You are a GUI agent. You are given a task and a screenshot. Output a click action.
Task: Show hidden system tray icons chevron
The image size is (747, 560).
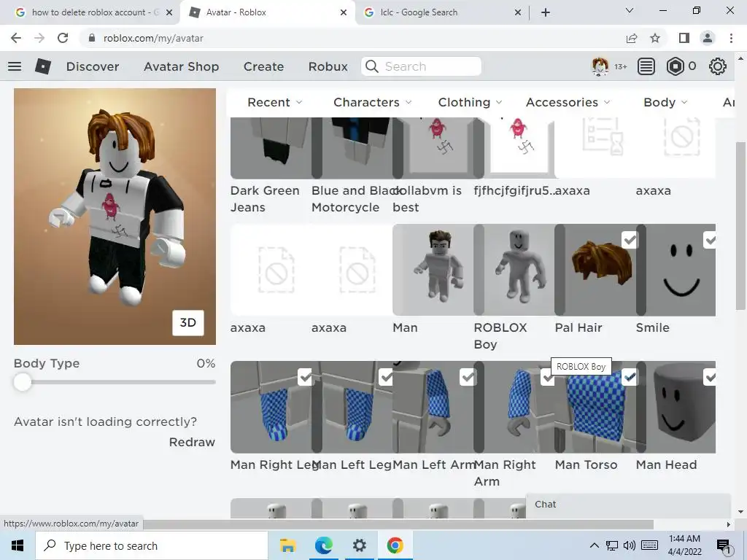pos(594,545)
